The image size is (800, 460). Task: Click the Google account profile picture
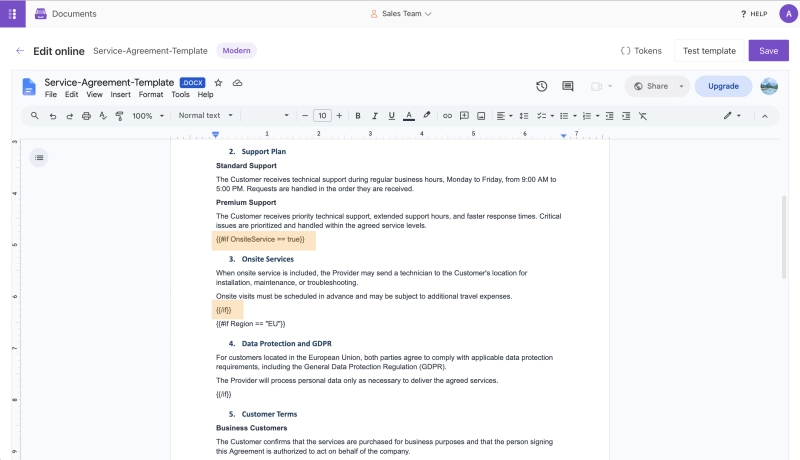click(769, 86)
